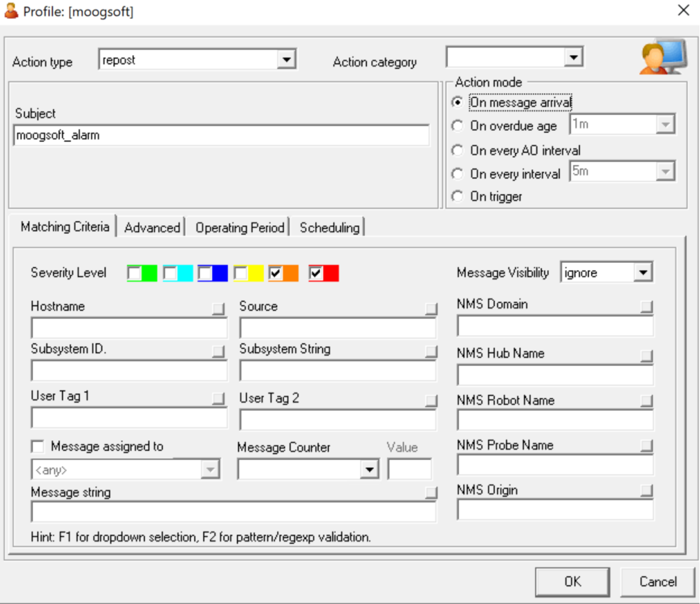The image size is (700, 604).
Task: Select On trigger radio button
Action: (457, 196)
